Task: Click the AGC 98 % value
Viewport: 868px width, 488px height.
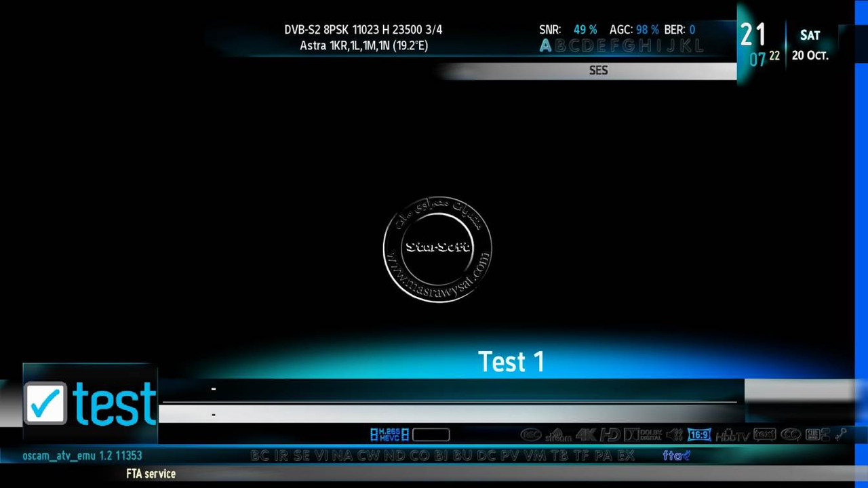Action: 648,30
